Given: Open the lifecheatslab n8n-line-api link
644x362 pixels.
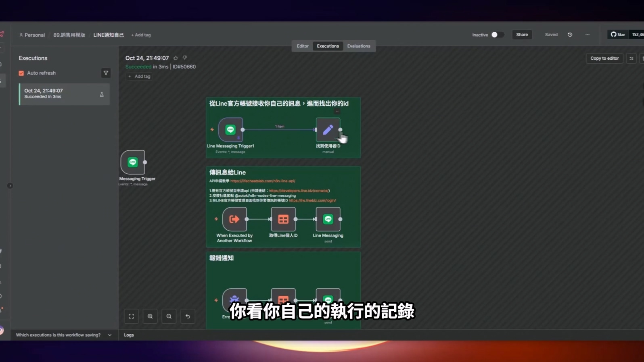Looking at the screenshot, I should tap(263, 181).
